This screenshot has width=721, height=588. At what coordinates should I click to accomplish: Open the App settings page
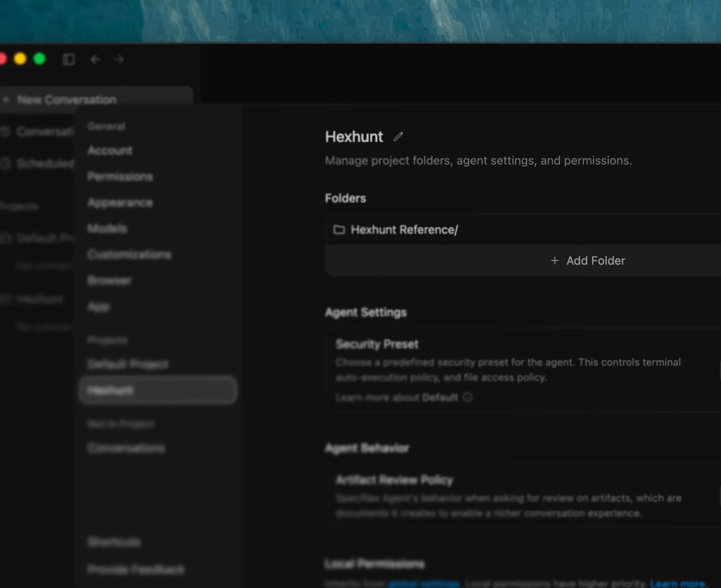pos(99,307)
